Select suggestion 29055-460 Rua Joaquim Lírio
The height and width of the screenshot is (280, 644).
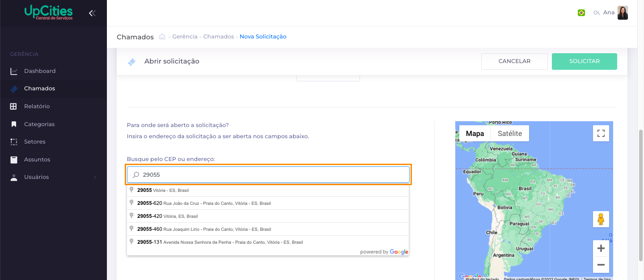[268, 229]
